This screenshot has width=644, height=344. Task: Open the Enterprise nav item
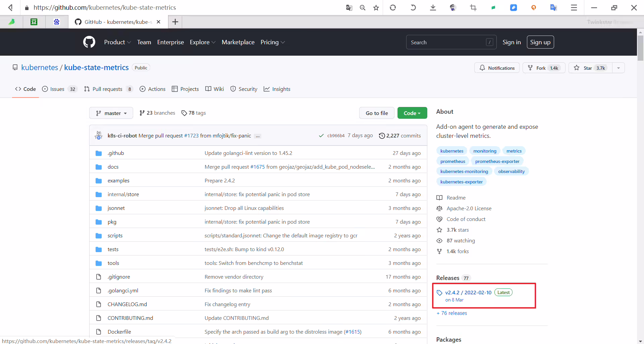170,42
